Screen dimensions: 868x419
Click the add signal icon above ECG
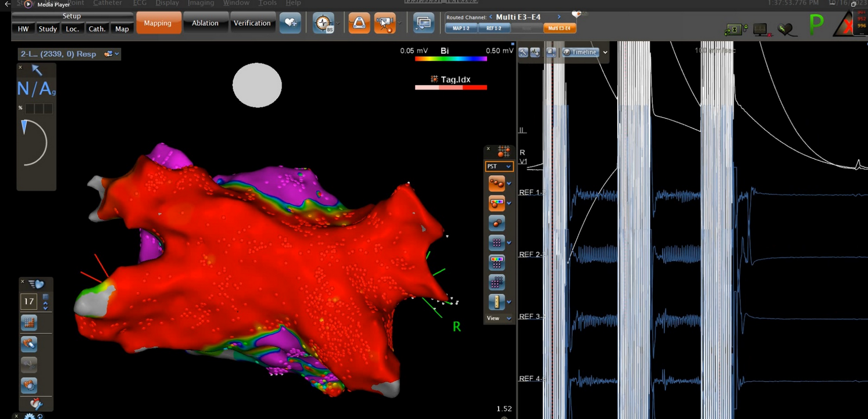tap(535, 52)
